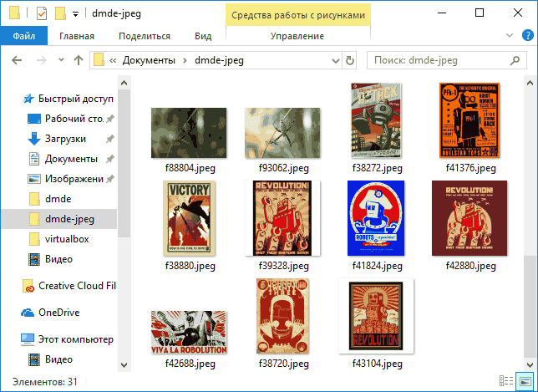Open recent locations dropdown arrow
Viewport: 538px width, 392px height.
tap(61, 60)
